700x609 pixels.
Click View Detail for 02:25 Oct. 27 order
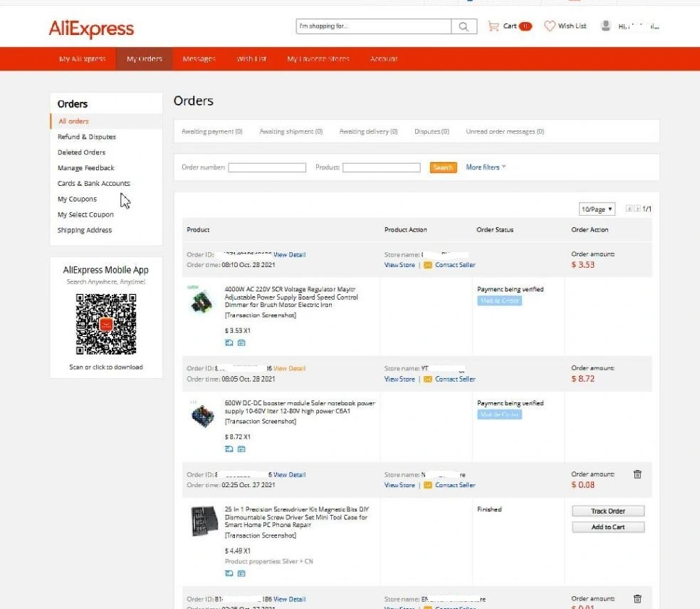[289, 475]
